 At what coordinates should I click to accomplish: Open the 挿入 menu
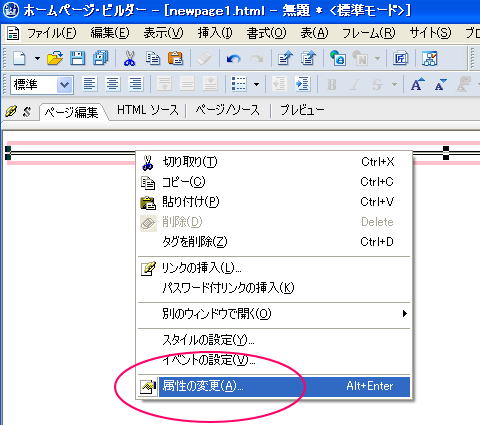(x=215, y=33)
